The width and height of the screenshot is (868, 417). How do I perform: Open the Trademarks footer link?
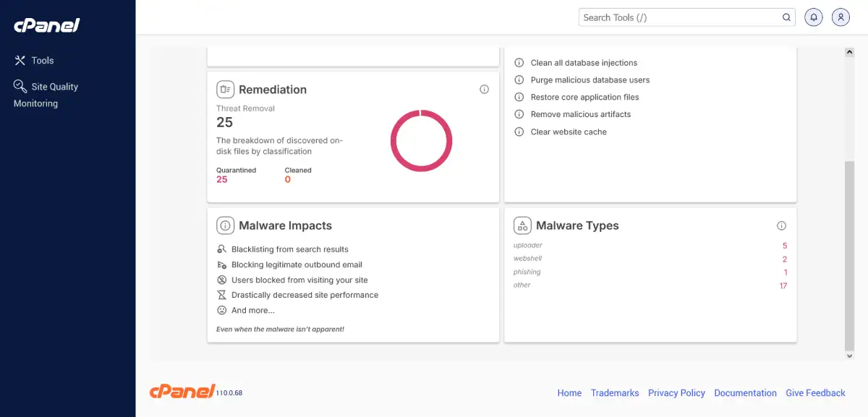pos(615,393)
